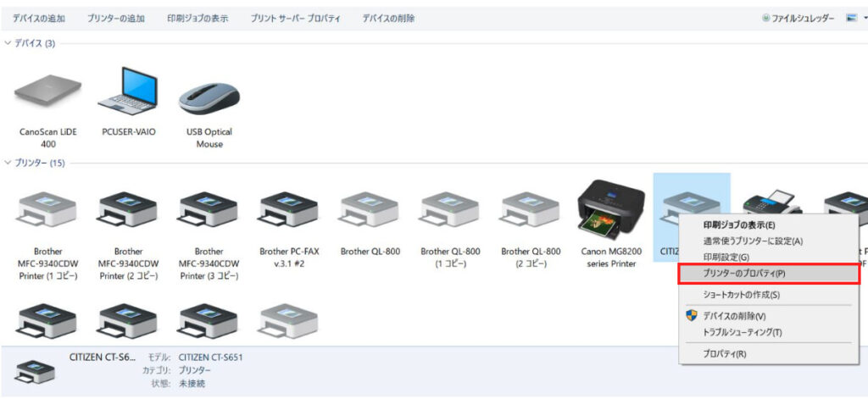Viewport: 868px width, 399px height.
Task: Click the カテゴリ value プリンター
Action: click(195, 370)
